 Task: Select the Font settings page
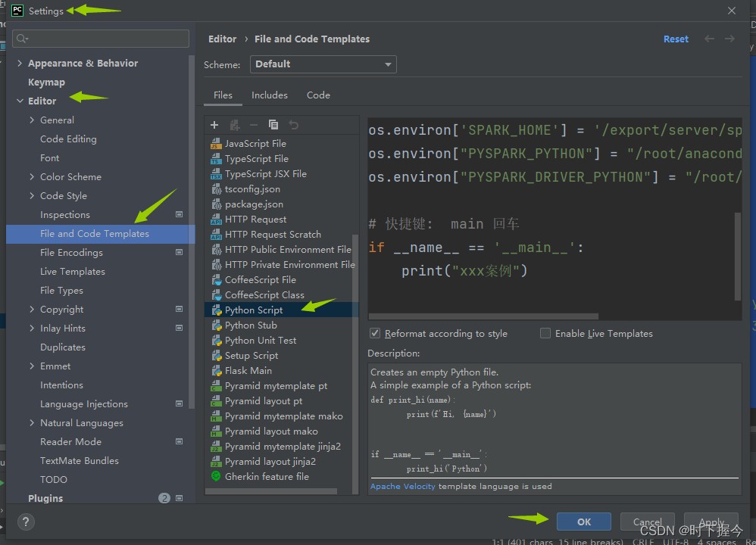(x=50, y=158)
